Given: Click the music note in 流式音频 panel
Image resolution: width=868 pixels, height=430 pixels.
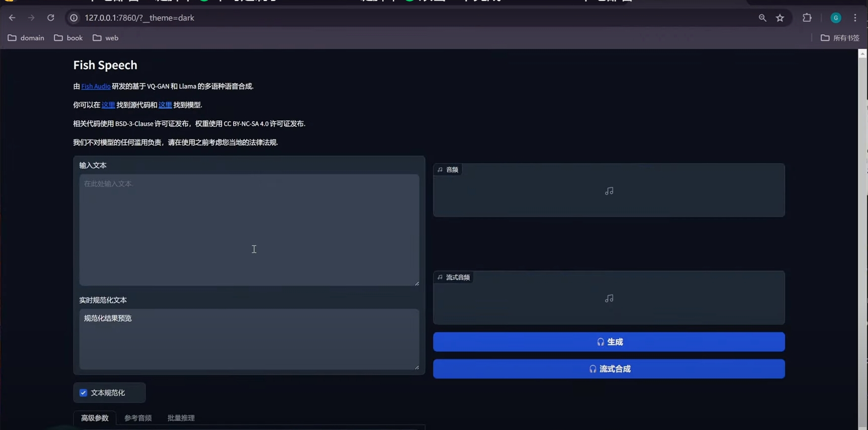Looking at the screenshot, I should 609,299.
